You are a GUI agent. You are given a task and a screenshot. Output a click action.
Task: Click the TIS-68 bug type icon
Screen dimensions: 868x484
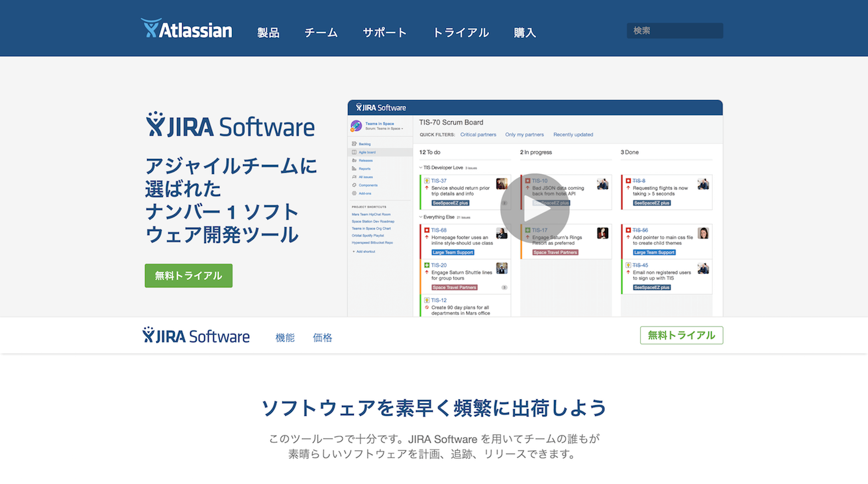pos(427,230)
